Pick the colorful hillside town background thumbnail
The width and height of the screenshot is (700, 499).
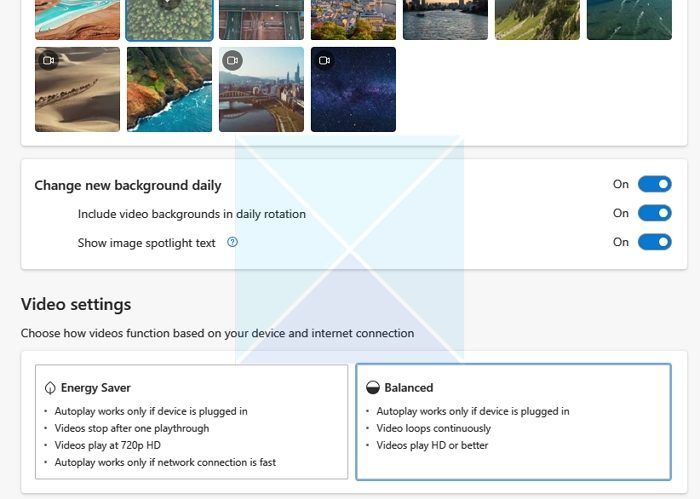(x=353, y=19)
